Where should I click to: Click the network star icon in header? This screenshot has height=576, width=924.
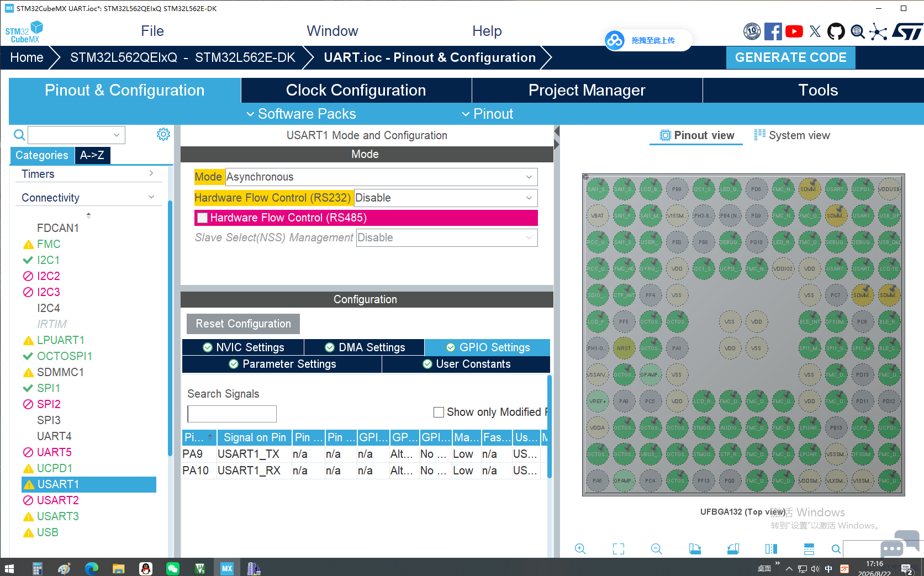pos(878,31)
